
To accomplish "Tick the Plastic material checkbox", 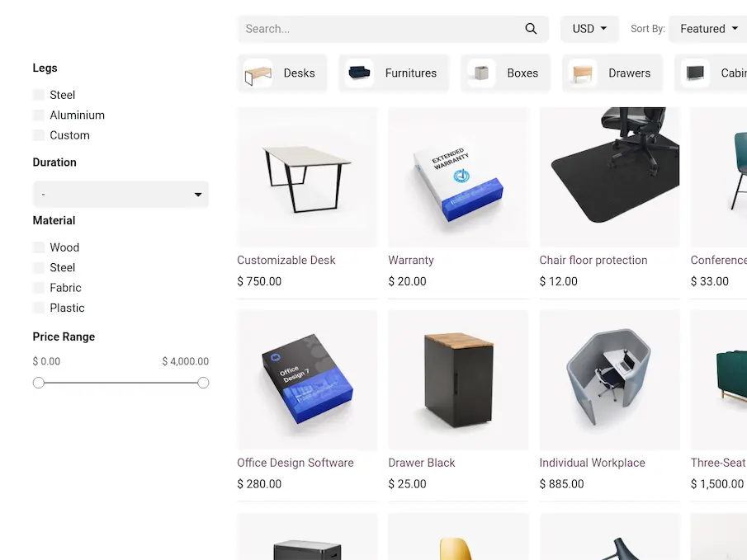I will [39, 308].
